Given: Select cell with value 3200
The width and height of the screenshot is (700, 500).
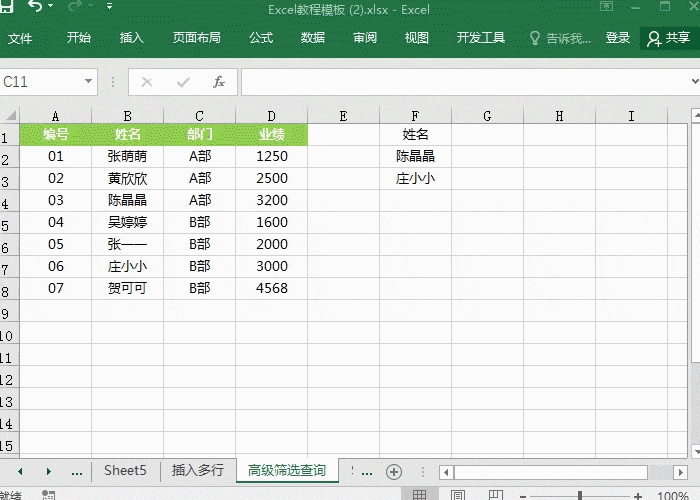Looking at the screenshot, I should (271, 200).
